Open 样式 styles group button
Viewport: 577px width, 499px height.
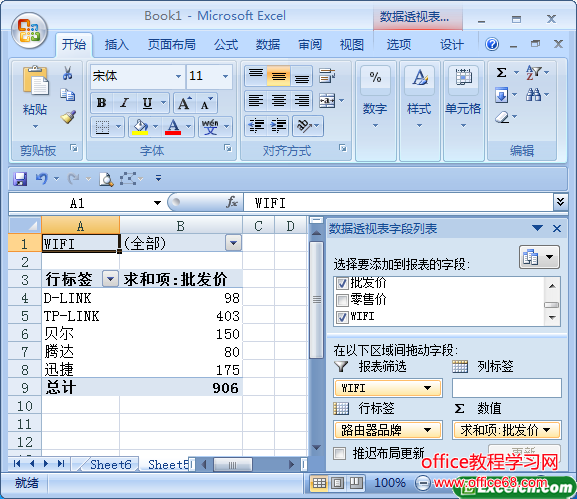(419, 110)
